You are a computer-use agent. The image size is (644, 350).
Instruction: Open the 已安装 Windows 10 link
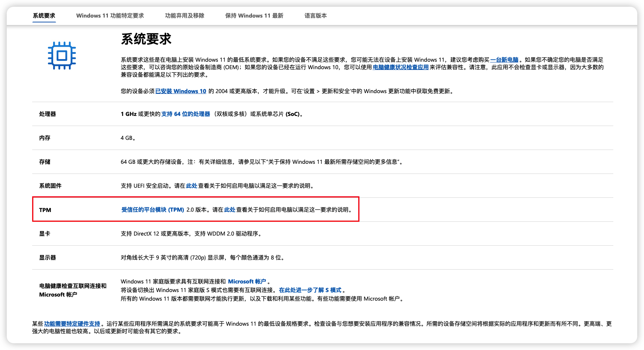pos(181,91)
